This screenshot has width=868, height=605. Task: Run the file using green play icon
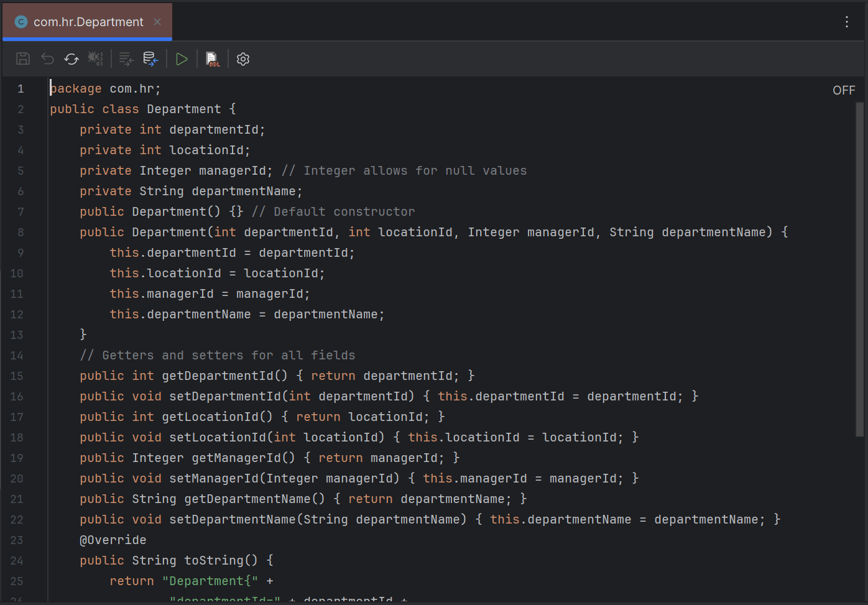pyautogui.click(x=182, y=58)
